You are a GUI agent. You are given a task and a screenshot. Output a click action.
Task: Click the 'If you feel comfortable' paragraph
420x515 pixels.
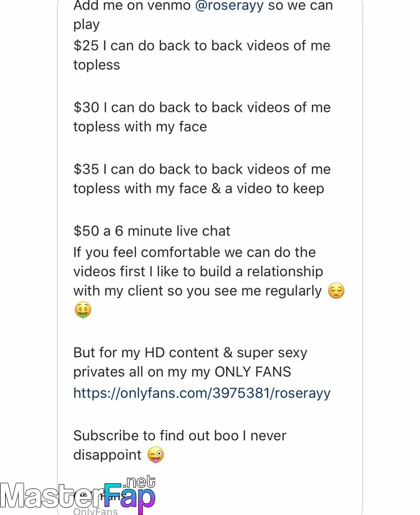(x=209, y=281)
